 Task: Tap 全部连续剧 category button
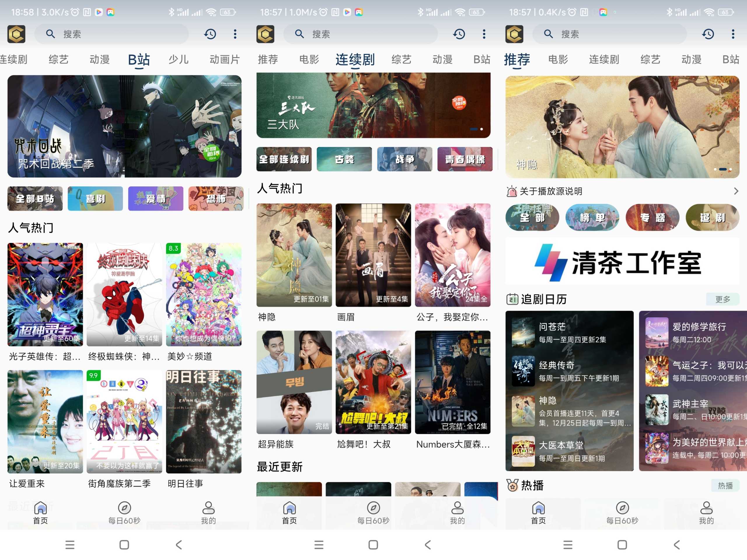tap(284, 159)
